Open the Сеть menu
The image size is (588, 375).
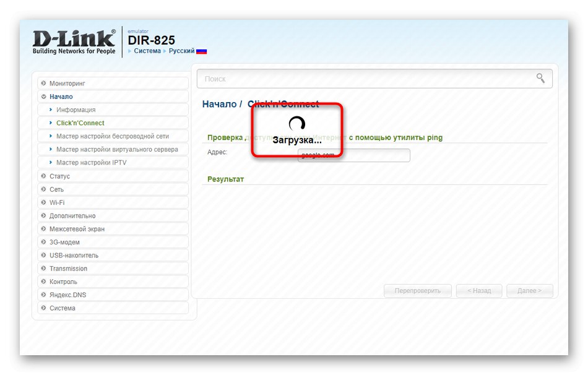[x=113, y=189]
